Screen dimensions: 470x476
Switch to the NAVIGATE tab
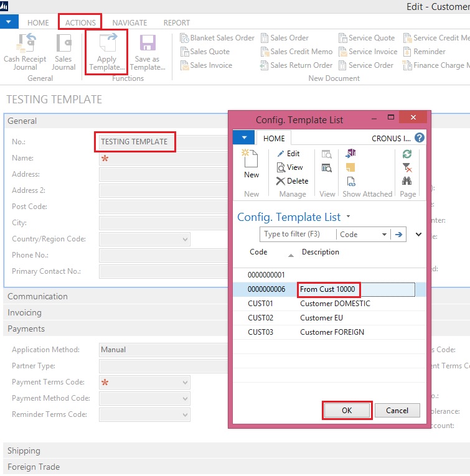point(129,22)
